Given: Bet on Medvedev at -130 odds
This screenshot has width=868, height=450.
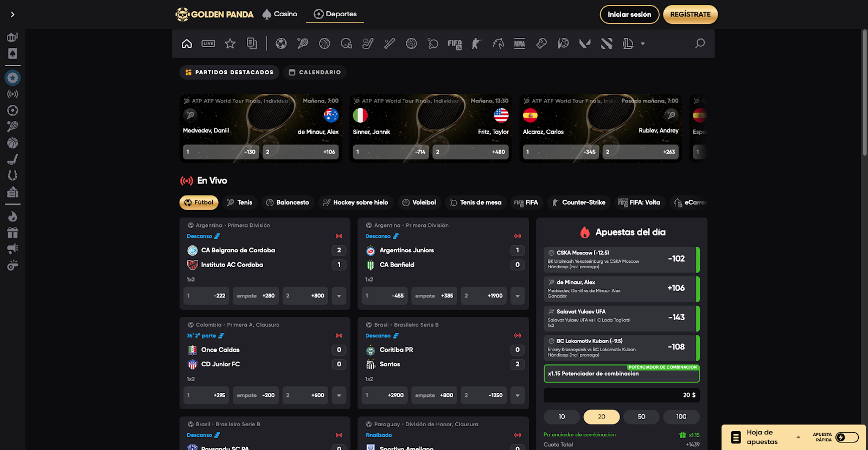Looking at the screenshot, I should coord(221,152).
